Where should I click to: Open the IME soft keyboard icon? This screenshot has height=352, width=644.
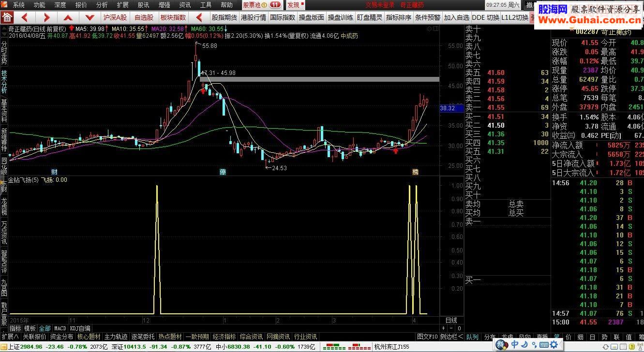point(544,344)
